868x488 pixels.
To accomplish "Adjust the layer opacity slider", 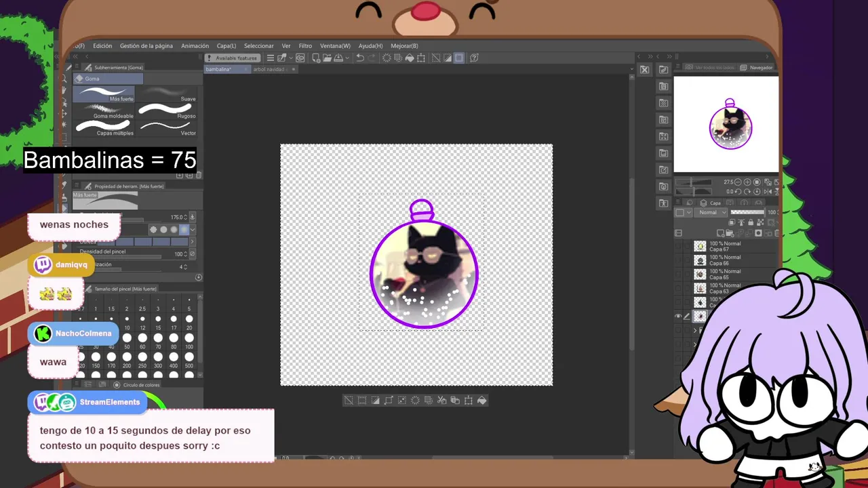I will pyautogui.click(x=747, y=212).
